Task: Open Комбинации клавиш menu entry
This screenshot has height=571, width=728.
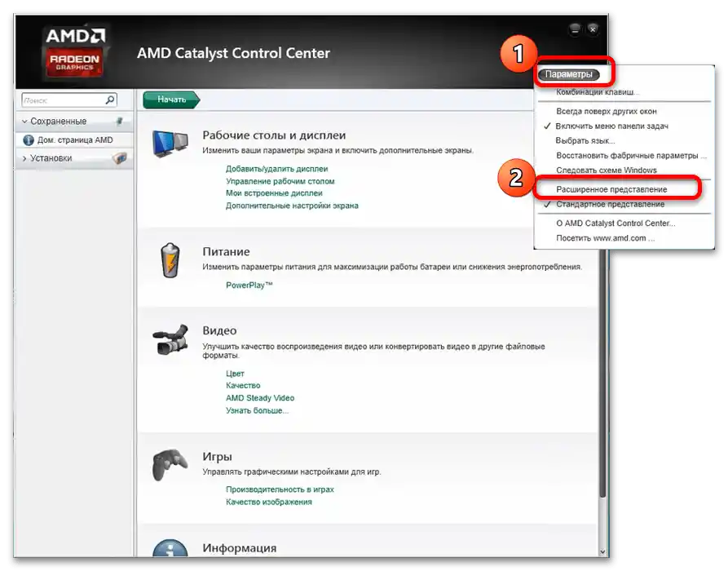Action: coord(597,92)
